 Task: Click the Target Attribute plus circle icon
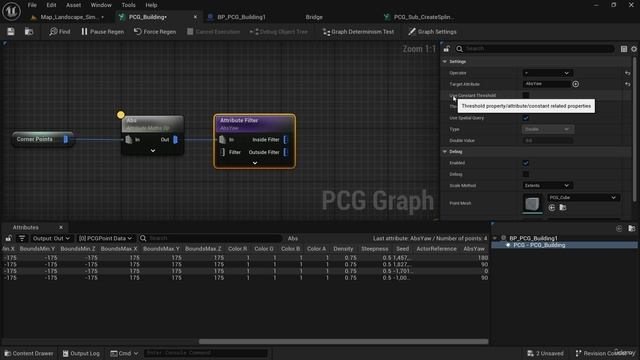coord(576,84)
